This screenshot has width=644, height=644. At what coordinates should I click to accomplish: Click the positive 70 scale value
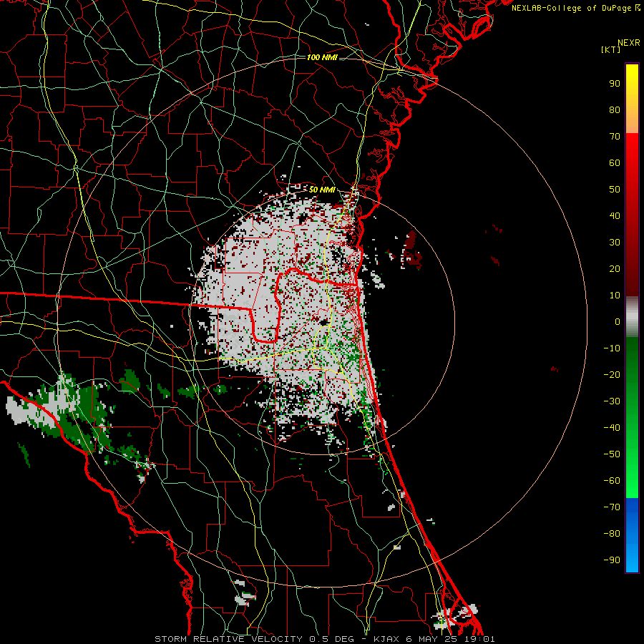point(615,137)
